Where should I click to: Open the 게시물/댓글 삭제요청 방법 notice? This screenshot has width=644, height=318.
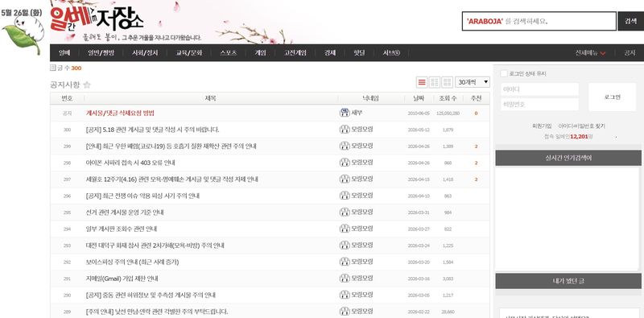point(120,113)
